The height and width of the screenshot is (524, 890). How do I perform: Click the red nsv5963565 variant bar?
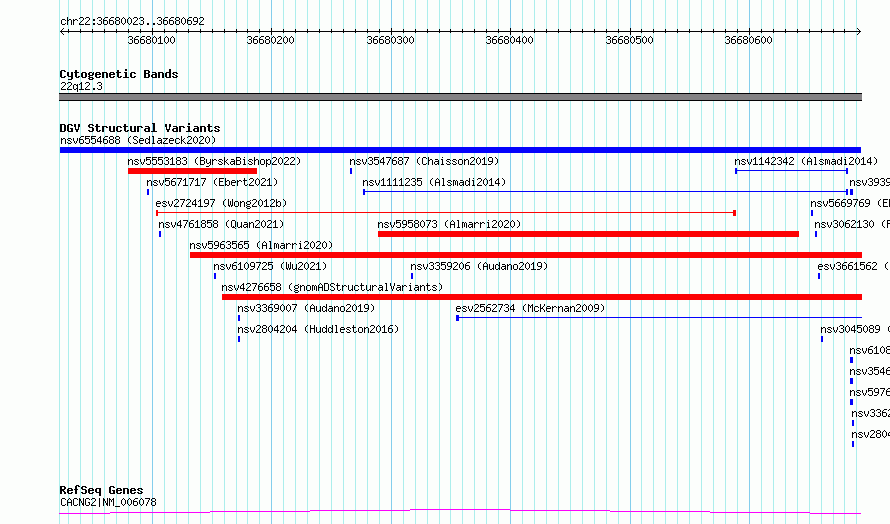click(x=526, y=255)
